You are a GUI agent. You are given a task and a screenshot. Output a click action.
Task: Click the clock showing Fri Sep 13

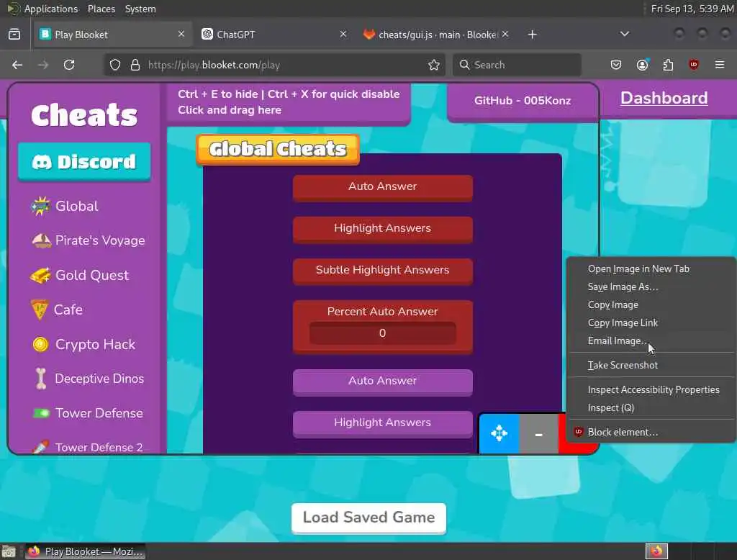click(x=692, y=9)
